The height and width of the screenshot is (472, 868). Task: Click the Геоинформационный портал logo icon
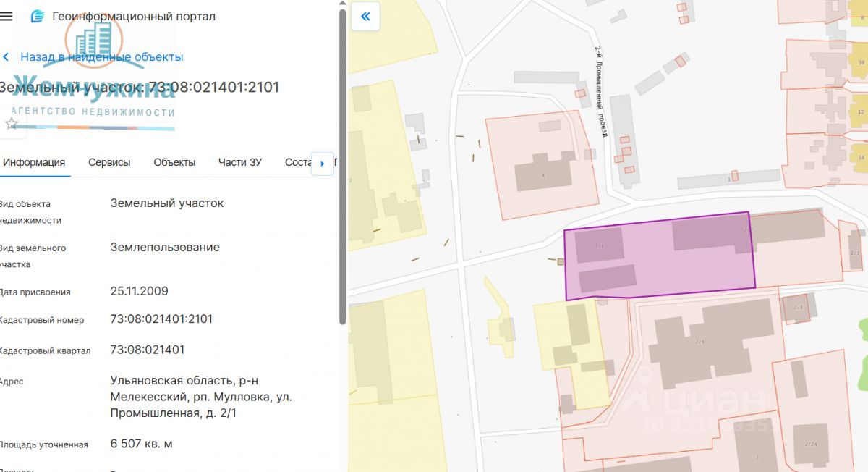tap(37, 17)
